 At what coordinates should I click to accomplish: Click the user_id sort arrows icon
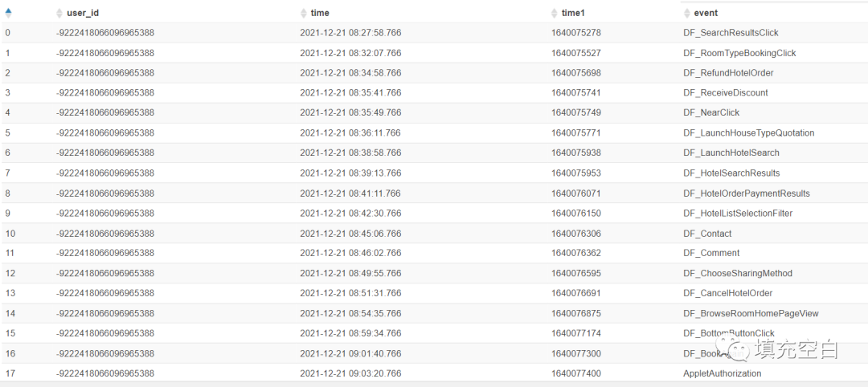[x=59, y=13]
